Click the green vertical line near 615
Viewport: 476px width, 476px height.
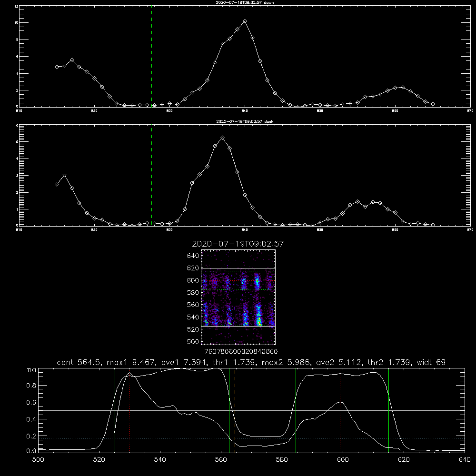[388, 410]
